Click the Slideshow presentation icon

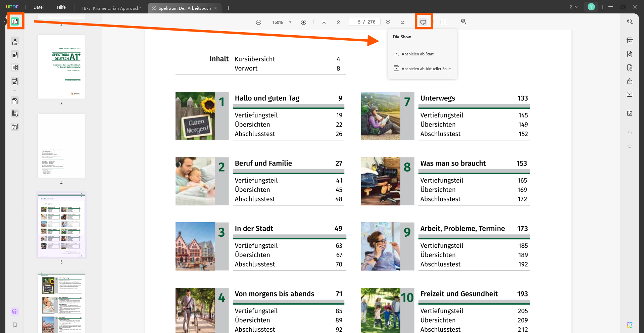(x=424, y=22)
